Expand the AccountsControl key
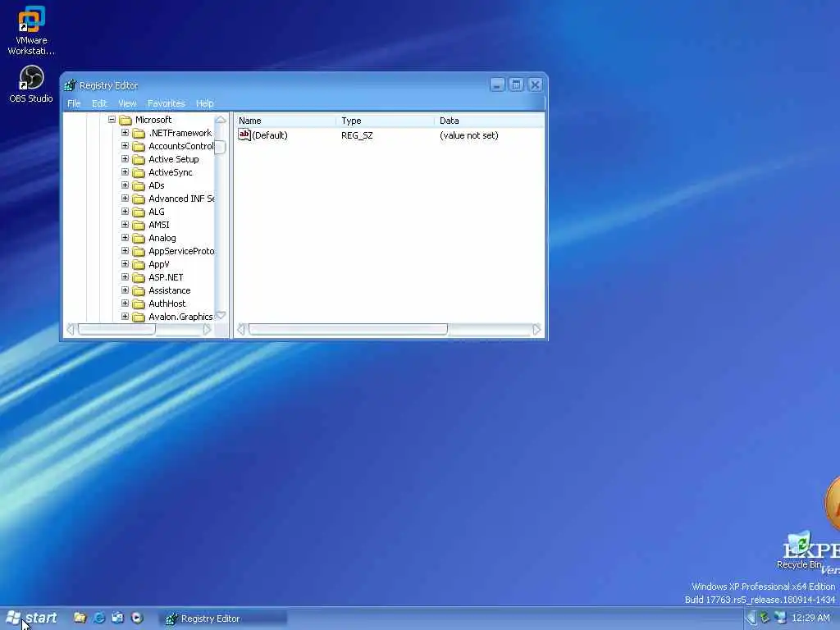The height and width of the screenshot is (630, 840). point(125,146)
